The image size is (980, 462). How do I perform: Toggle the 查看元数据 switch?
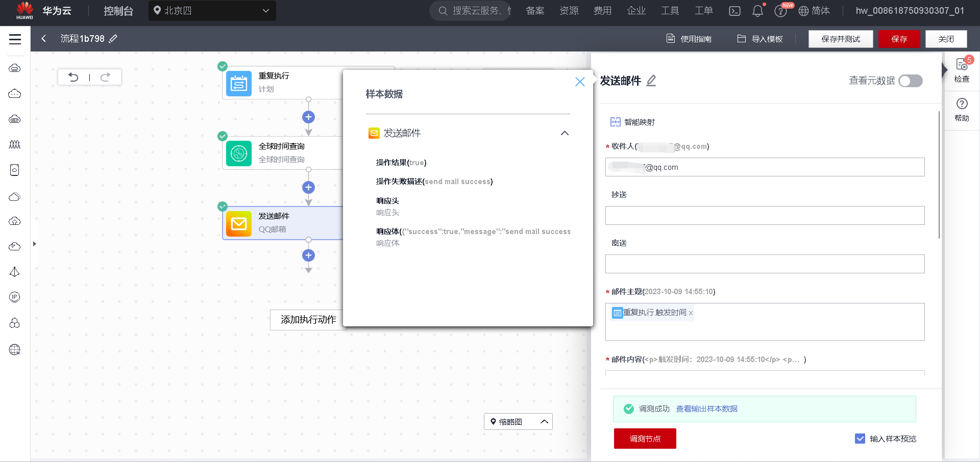point(911,81)
